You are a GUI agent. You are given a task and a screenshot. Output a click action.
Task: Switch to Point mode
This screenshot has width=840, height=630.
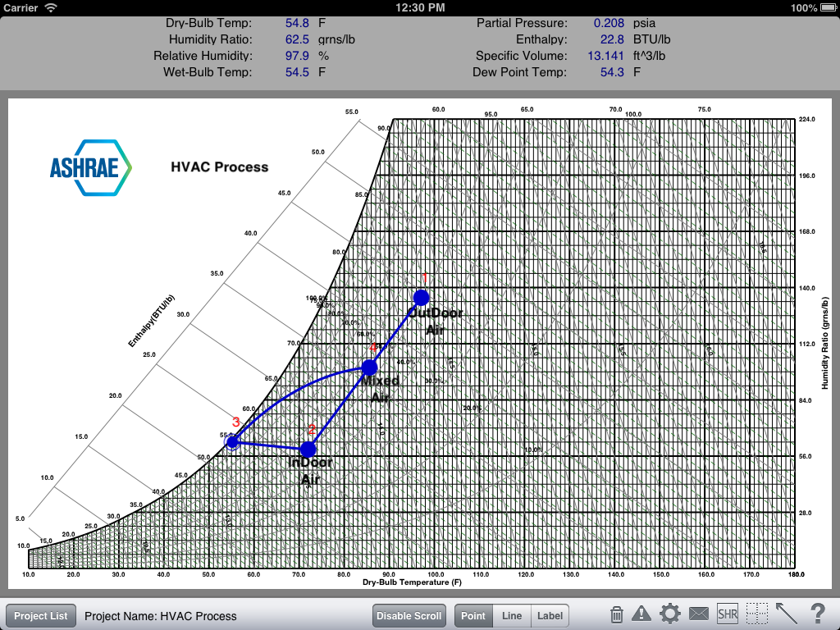(x=473, y=615)
